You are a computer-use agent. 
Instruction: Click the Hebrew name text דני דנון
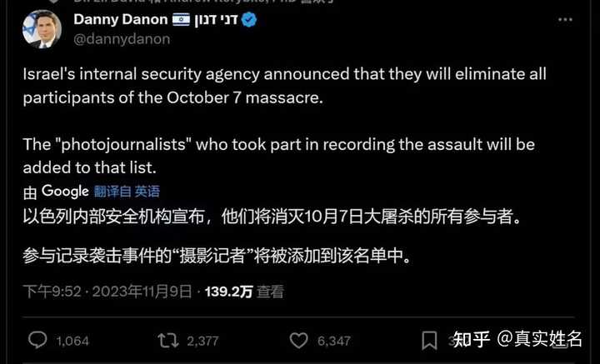(x=216, y=19)
